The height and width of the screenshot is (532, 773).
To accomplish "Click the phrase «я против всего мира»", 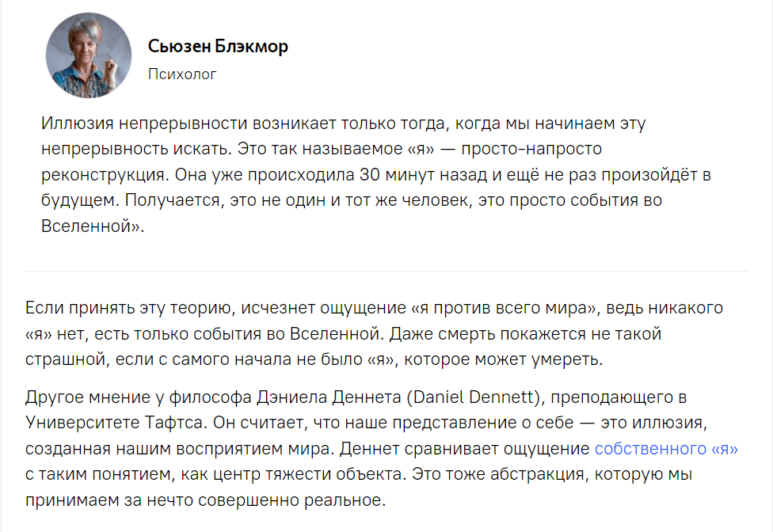I will pos(504,308).
